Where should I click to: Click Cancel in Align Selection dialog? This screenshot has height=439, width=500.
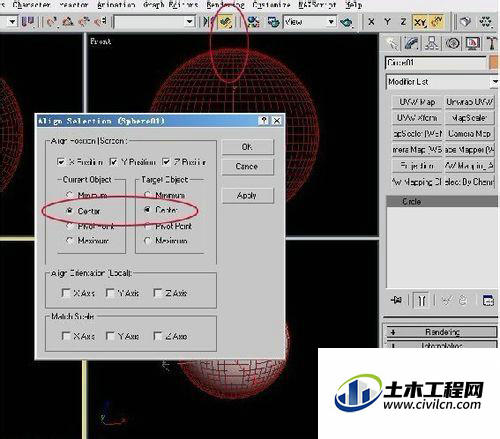[x=247, y=166]
